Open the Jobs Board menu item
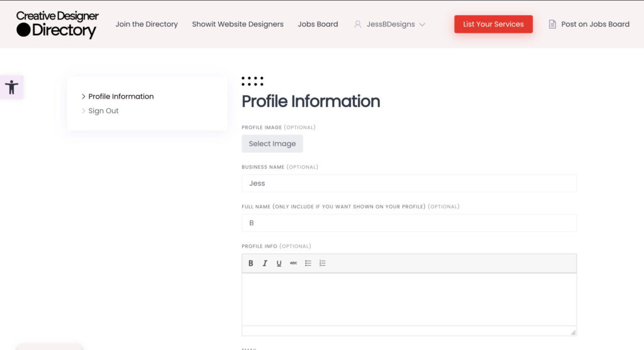Viewport: 644px width, 350px height. pos(318,25)
